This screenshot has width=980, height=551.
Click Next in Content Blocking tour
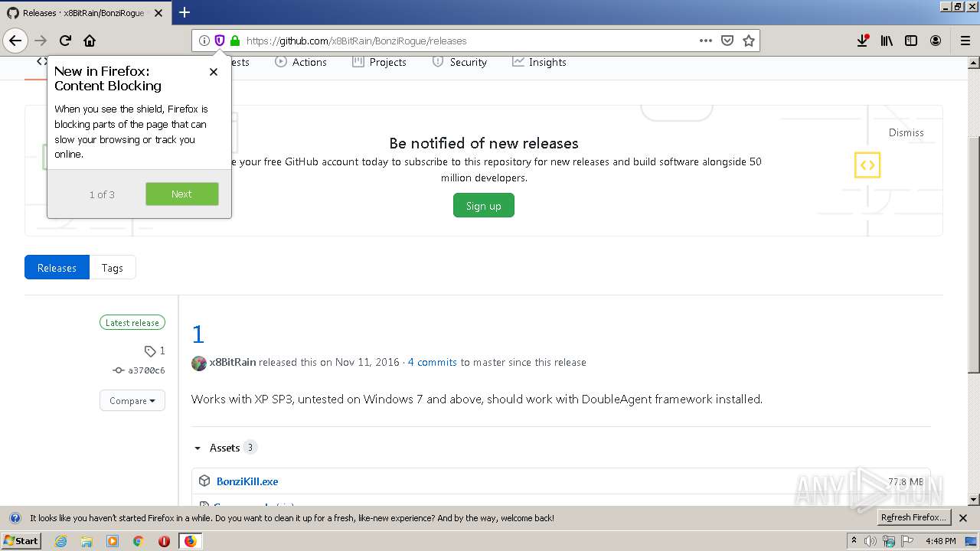click(182, 194)
